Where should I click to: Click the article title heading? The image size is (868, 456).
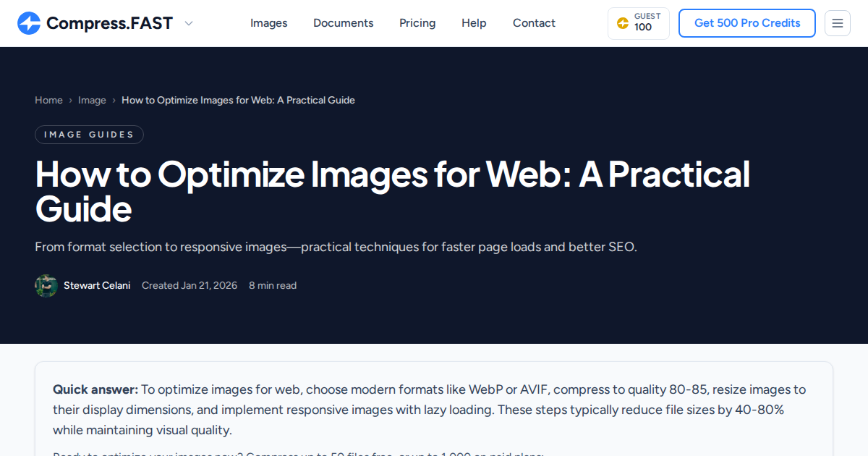pos(393,192)
